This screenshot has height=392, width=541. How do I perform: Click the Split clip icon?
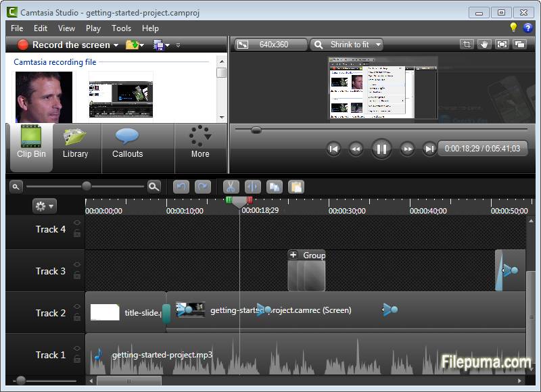252,187
